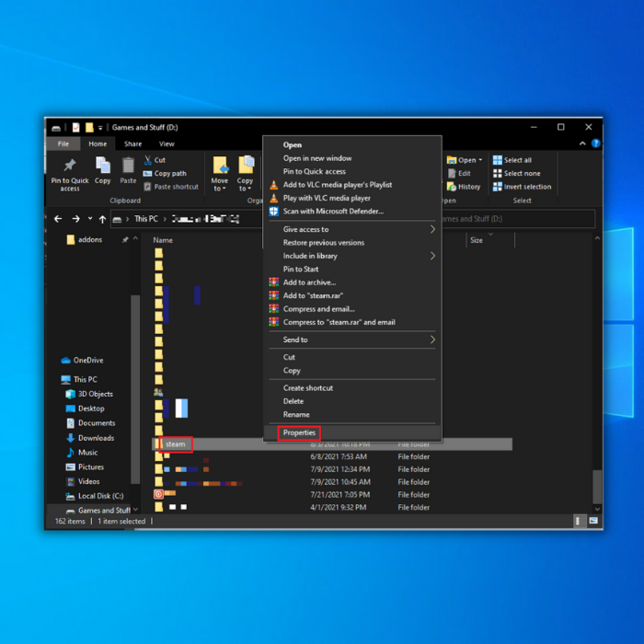Open Desktop in navigation pane
This screenshot has height=644, width=644.
point(86,408)
